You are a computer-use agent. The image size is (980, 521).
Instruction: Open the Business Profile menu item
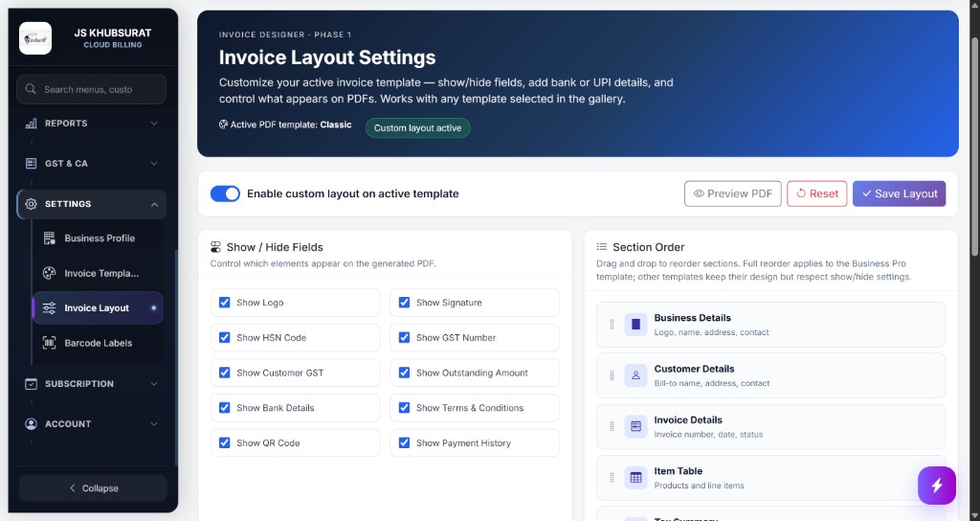(99, 238)
